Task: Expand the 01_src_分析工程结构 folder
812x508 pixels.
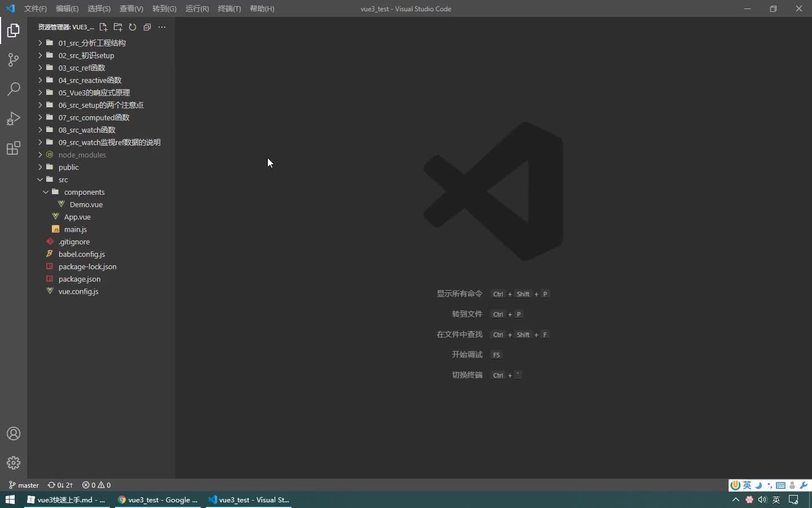Action: coord(92,43)
